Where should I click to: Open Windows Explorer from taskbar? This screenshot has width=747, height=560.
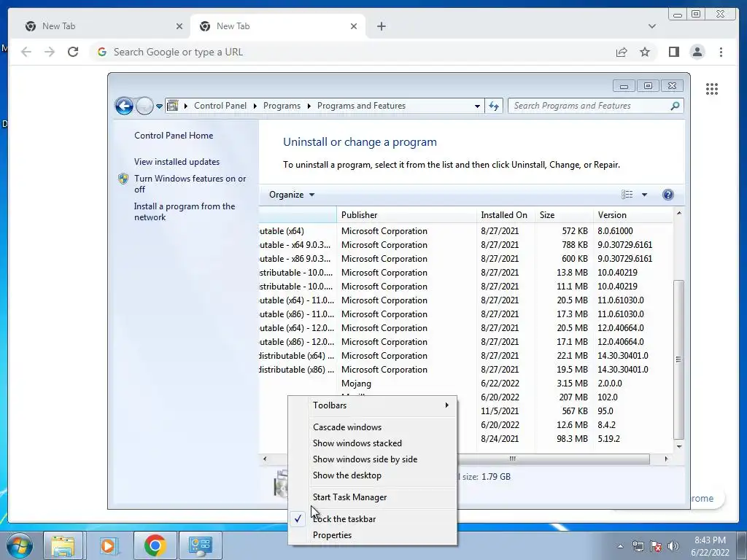pyautogui.click(x=63, y=545)
